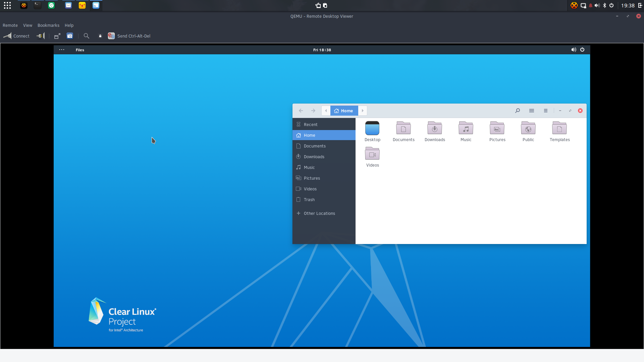Open guest clock Fri 18:38 calendar
The height and width of the screenshot is (362, 644).
point(322,50)
